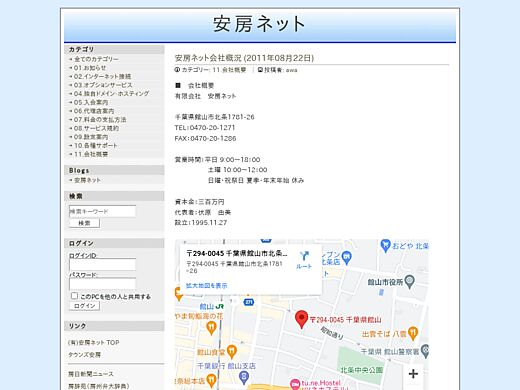Viewport: 520px width, 390px height.
Task: Focus the ログインID input field
Action: tap(102, 265)
